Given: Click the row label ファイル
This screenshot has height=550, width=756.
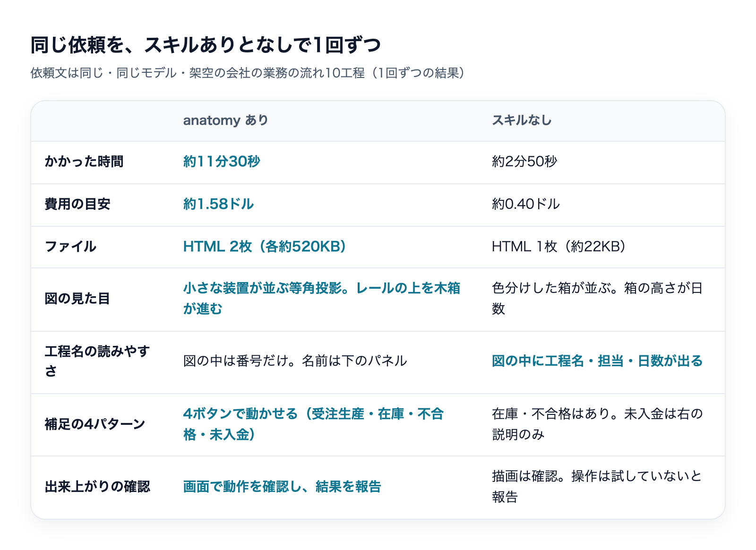Looking at the screenshot, I should pos(70,247).
